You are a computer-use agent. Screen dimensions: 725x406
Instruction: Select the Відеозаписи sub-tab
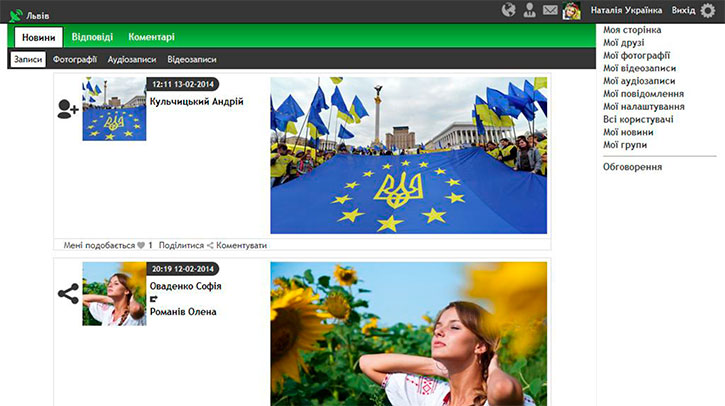pos(192,60)
